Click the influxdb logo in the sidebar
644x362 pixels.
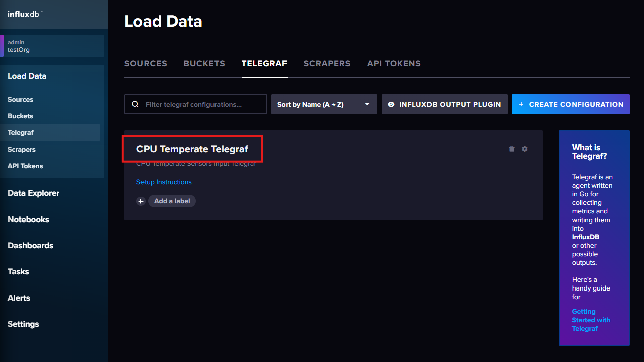tap(25, 14)
